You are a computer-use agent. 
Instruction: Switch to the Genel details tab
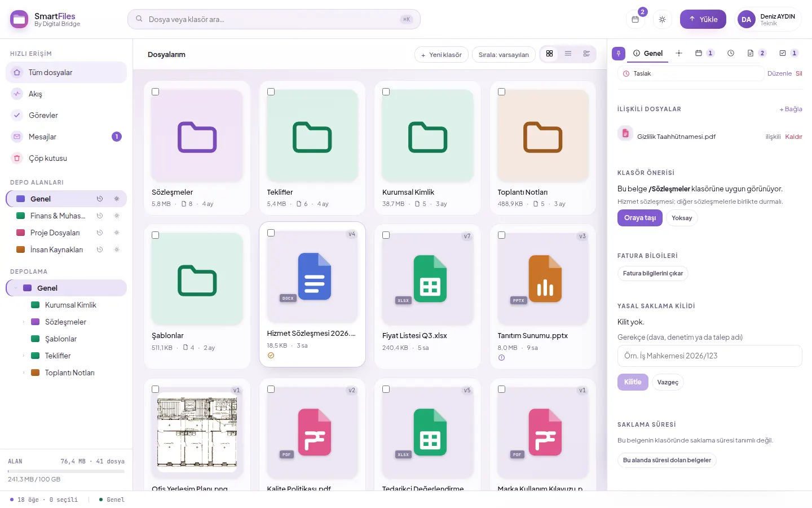(x=647, y=53)
